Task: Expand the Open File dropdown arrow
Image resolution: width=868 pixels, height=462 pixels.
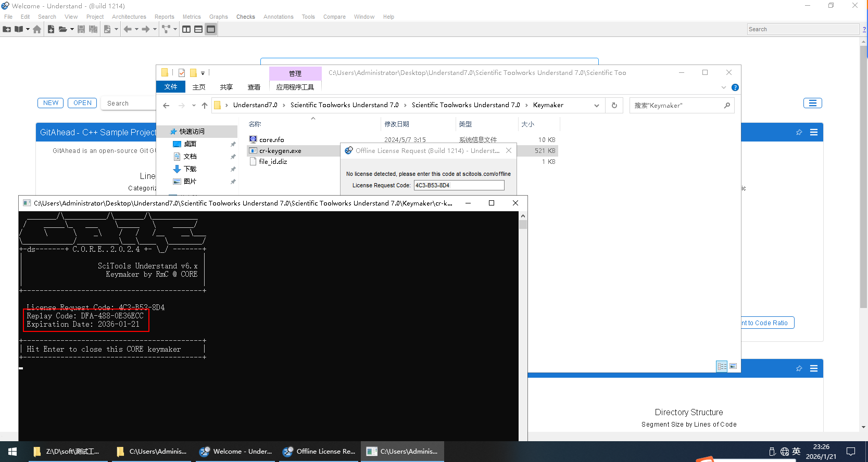Action: tap(72, 29)
